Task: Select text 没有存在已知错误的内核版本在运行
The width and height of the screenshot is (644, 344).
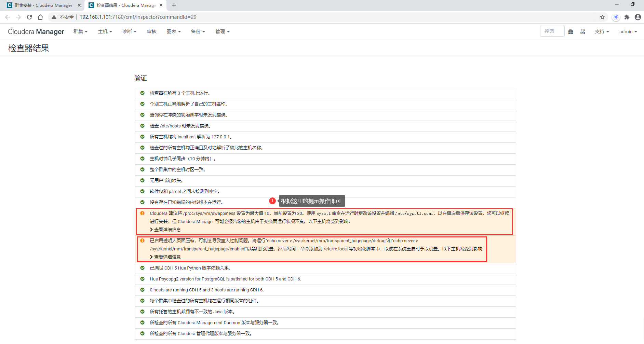Action: (187, 202)
